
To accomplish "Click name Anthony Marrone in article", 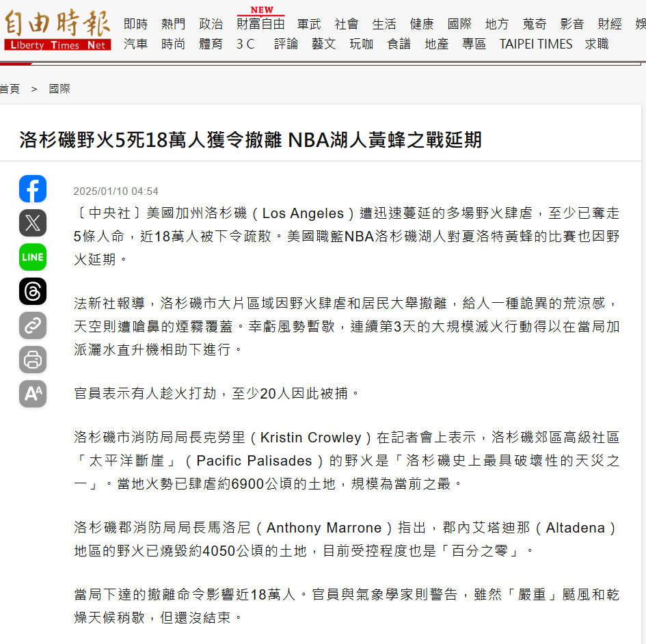I will [324, 527].
